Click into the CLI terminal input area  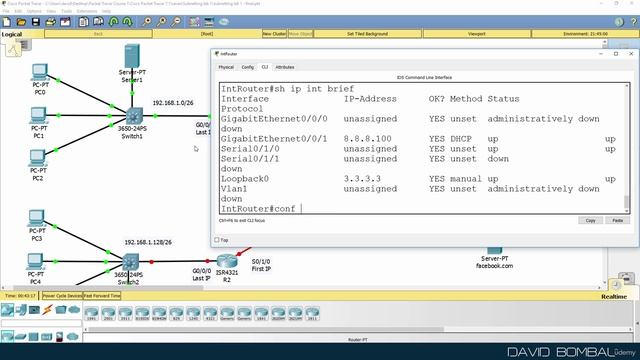tap(422, 148)
